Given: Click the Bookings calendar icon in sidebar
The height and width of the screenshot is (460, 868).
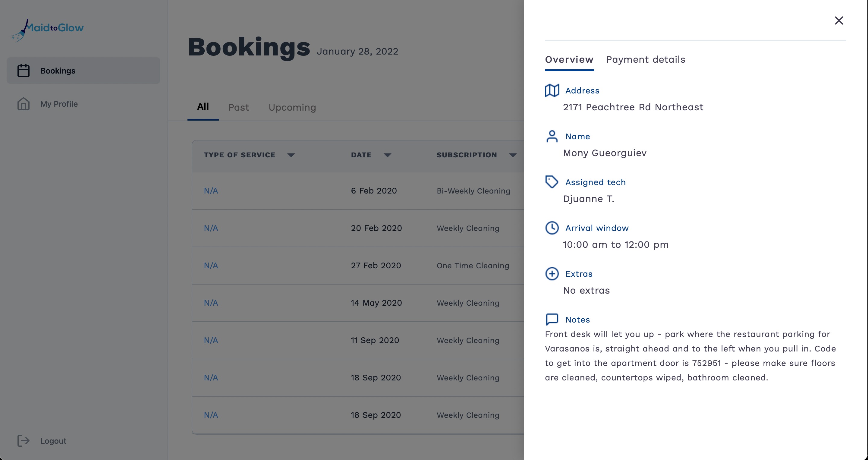Looking at the screenshot, I should coord(23,71).
